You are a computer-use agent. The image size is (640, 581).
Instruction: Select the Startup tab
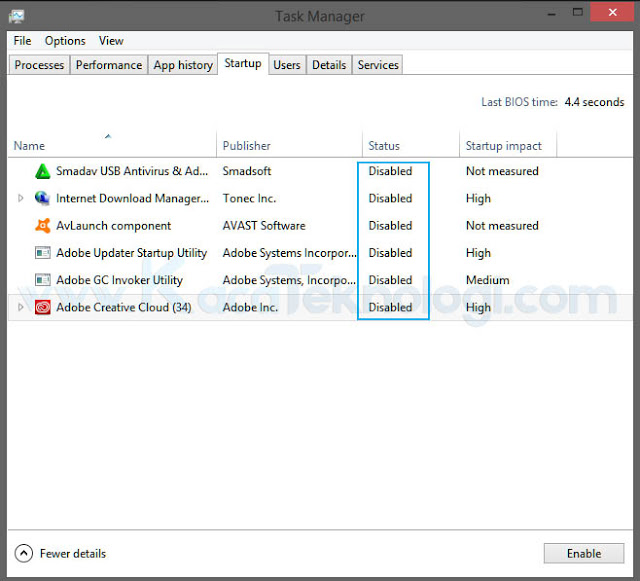click(x=243, y=64)
